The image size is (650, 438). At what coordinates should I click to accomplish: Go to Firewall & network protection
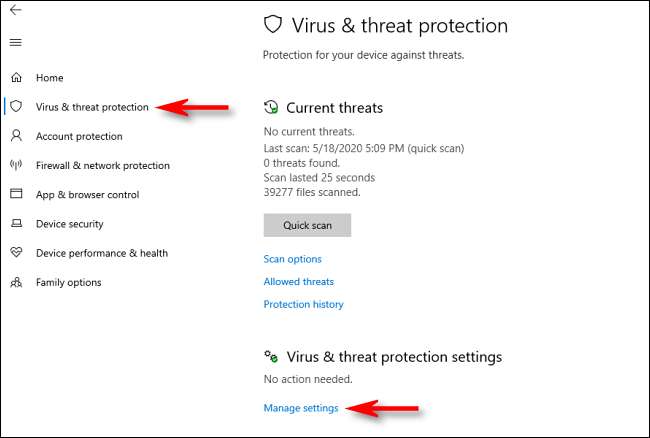click(x=102, y=166)
